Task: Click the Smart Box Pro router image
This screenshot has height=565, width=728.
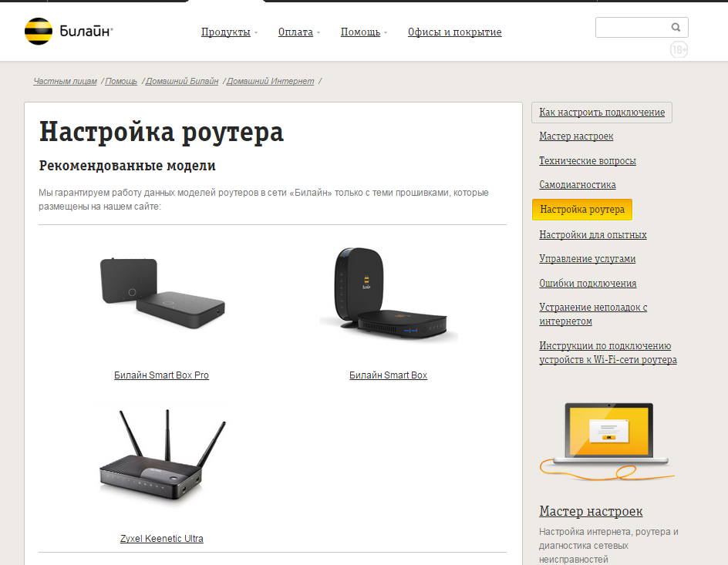Action: [162, 293]
